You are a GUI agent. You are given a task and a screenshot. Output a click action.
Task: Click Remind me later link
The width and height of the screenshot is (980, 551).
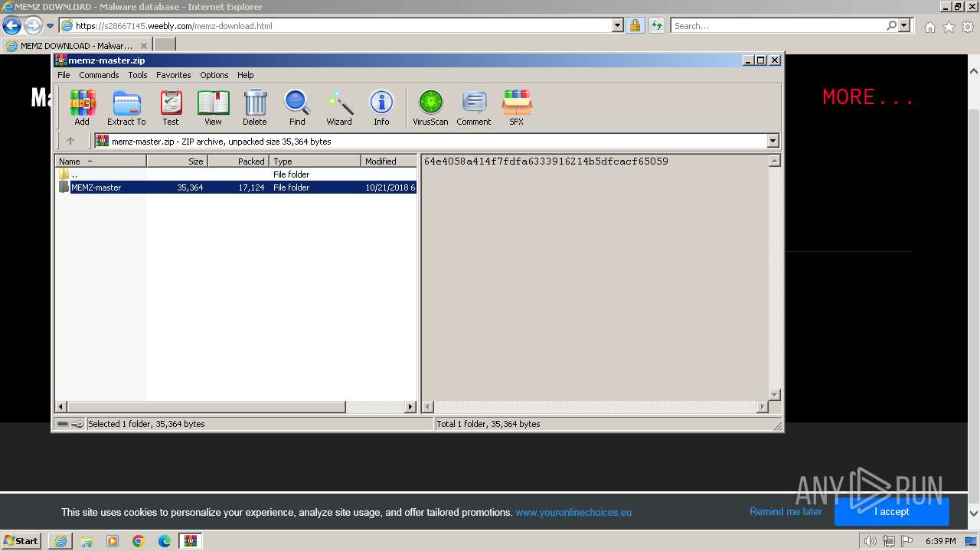(x=786, y=512)
